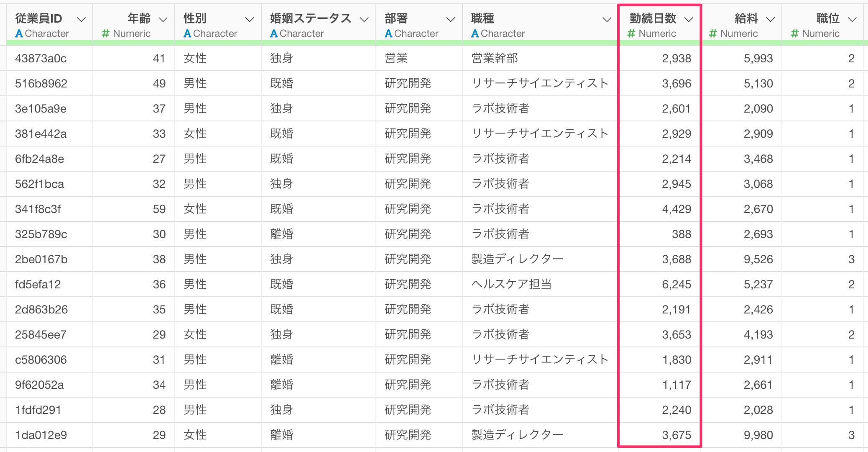Open the 勤続日数 column dropdown menu

coord(689,19)
